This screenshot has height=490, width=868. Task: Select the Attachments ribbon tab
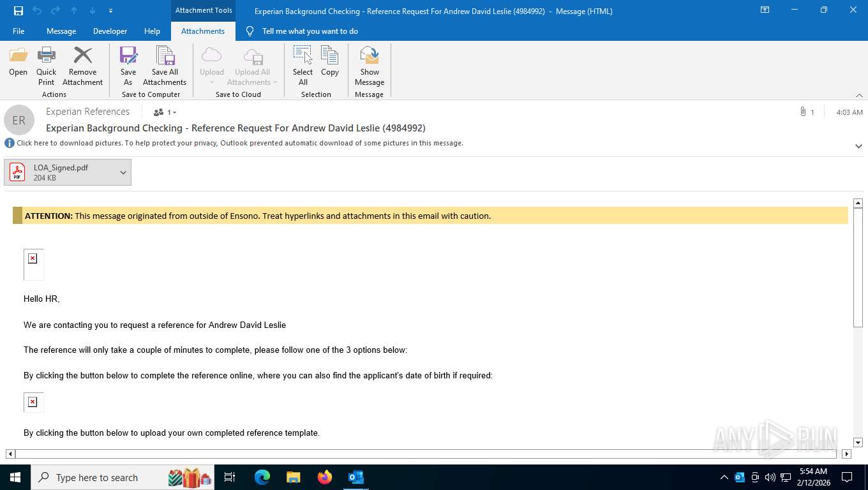pyautogui.click(x=203, y=31)
